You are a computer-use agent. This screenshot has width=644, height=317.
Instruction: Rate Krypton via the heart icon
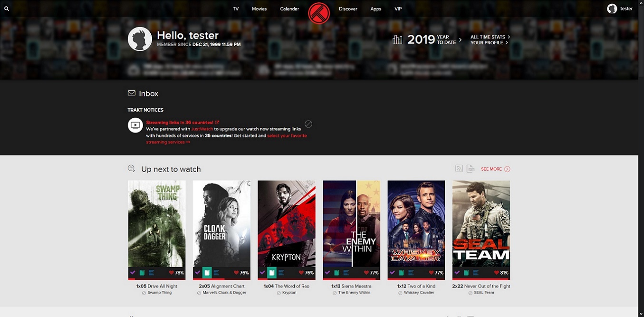(301, 273)
